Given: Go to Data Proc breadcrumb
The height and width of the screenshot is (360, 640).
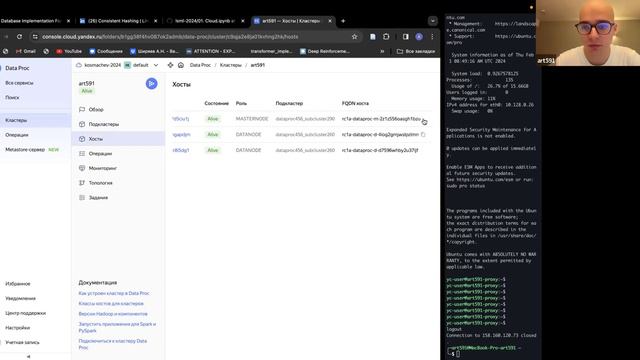Looking at the screenshot, I should click(200, 65).
